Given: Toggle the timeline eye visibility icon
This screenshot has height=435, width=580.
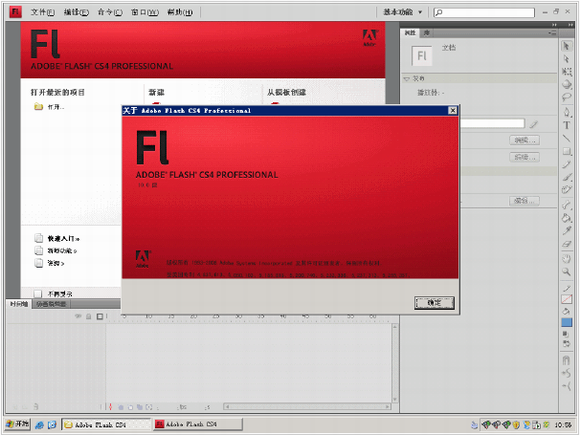Looking at the screenshot, I should 78,316.
